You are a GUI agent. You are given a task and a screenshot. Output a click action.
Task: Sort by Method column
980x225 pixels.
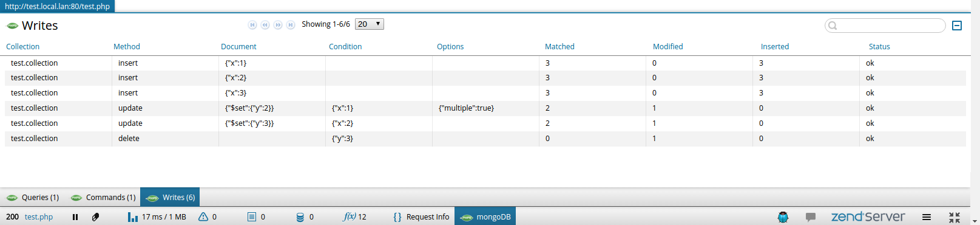pyautogui.click(x=127, y=47)
